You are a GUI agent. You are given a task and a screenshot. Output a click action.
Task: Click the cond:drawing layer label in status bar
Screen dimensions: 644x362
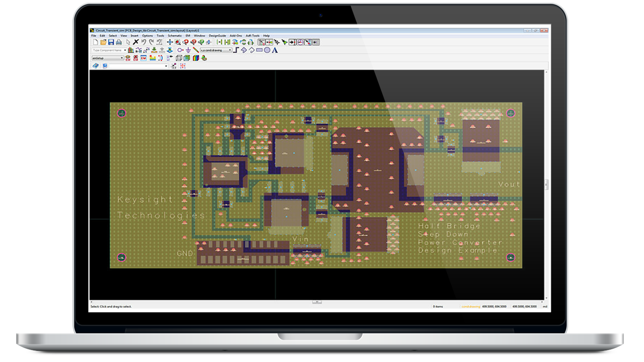(471, 306)
